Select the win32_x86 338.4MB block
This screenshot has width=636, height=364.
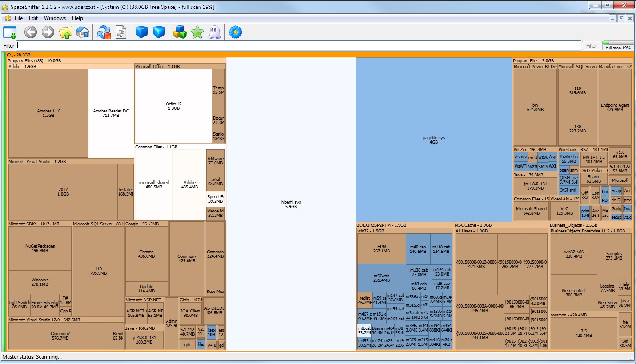pos(574,254)
